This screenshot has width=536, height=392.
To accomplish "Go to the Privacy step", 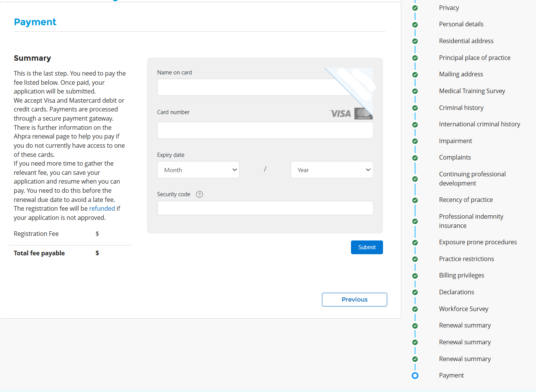I will (x=449, y=8).
